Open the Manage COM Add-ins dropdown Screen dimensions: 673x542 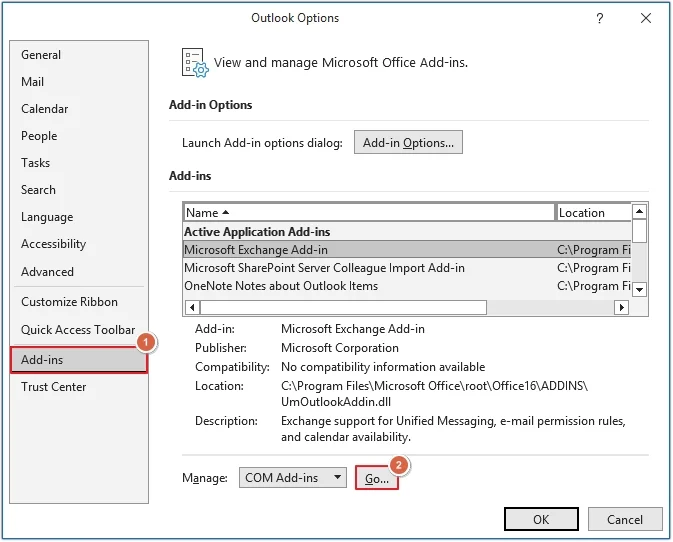click(x=293, y=478)
